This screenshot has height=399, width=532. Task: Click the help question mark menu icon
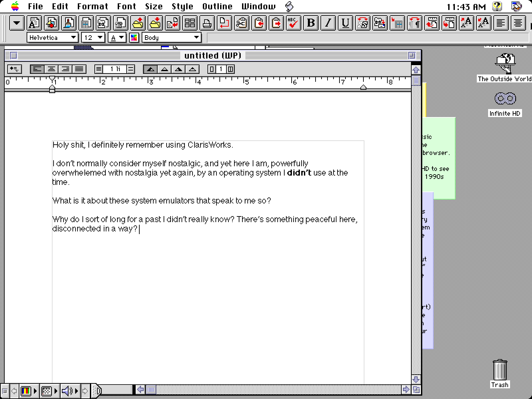(497, 6)
